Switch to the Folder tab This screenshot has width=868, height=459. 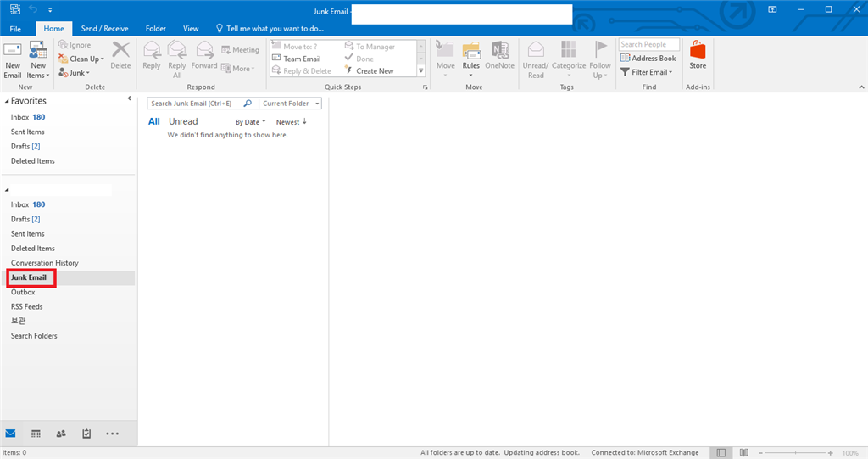tap(156, 29)
